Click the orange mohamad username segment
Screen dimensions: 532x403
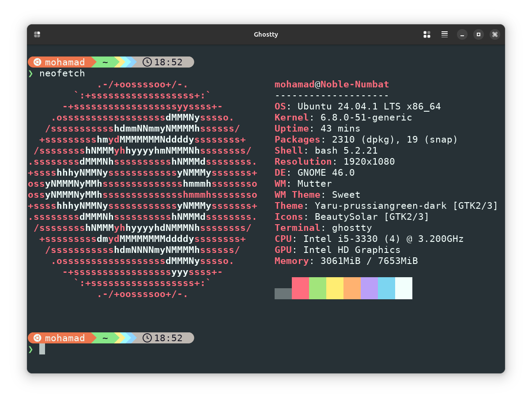[x=64, y=62]
